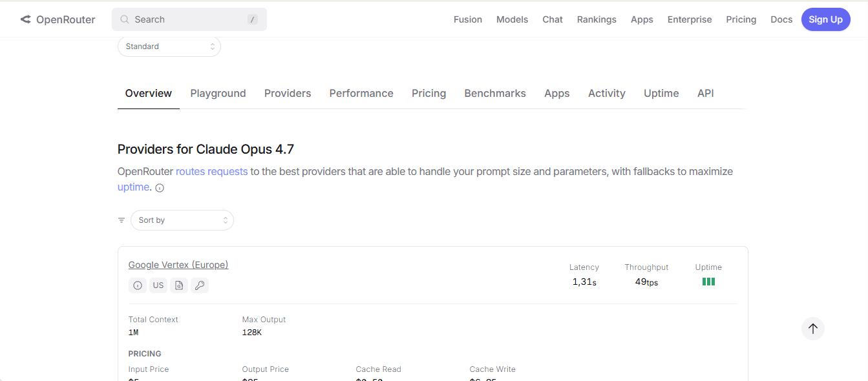This screenshot has width=868, height=381.
Task: Click the slash shortcut badge in search
Action: (x=253, y=19)
